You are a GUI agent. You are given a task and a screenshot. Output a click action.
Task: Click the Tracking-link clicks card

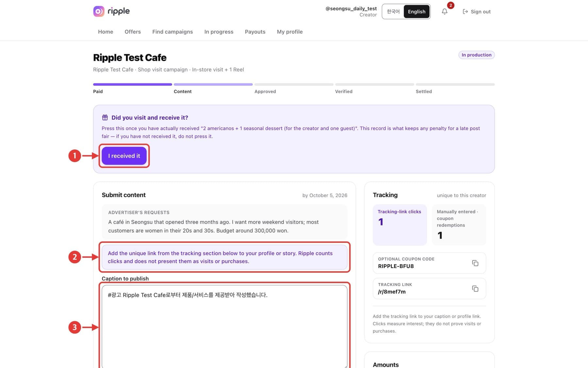pyautogui.click(x=400, y=225)
